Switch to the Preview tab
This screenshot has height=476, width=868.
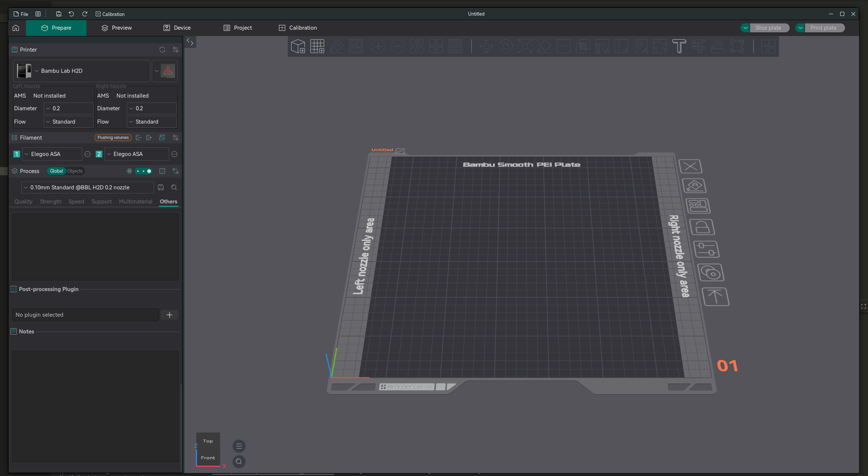click(116, 28)
